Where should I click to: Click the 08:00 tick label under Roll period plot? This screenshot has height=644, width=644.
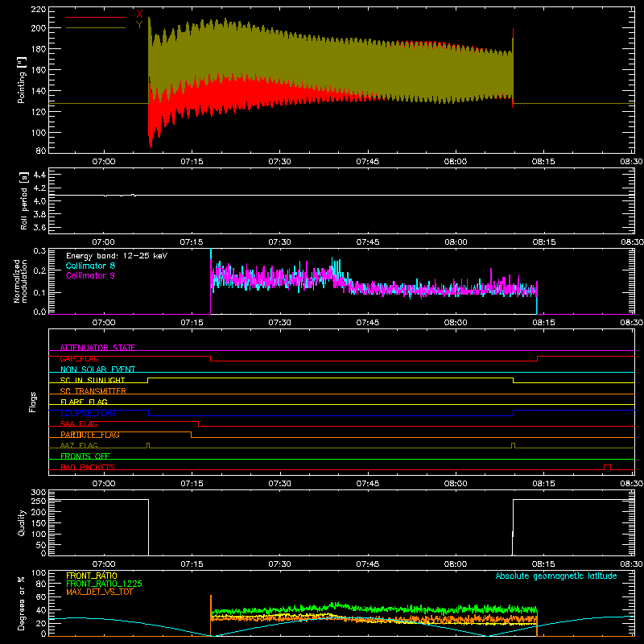pos(456,242)
